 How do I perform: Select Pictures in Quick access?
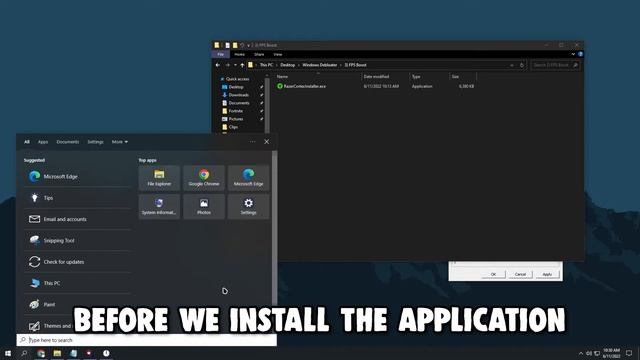pyautogui.click(x=233, y=119)
